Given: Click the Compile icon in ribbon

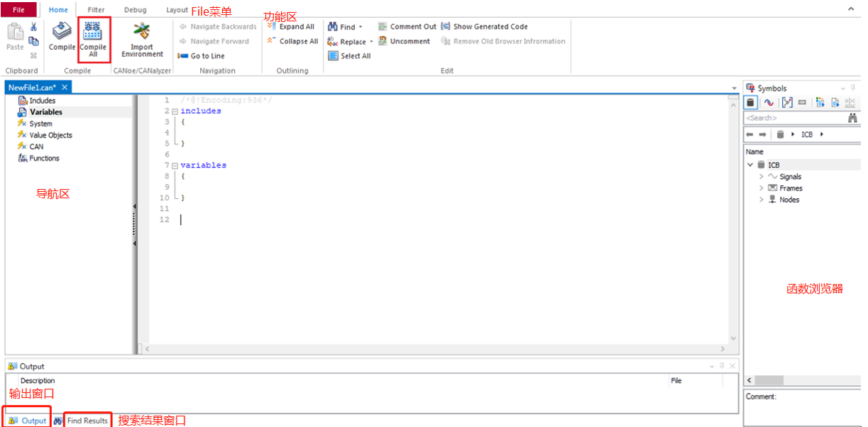Looking at the screenshot, I should (62, 31).
